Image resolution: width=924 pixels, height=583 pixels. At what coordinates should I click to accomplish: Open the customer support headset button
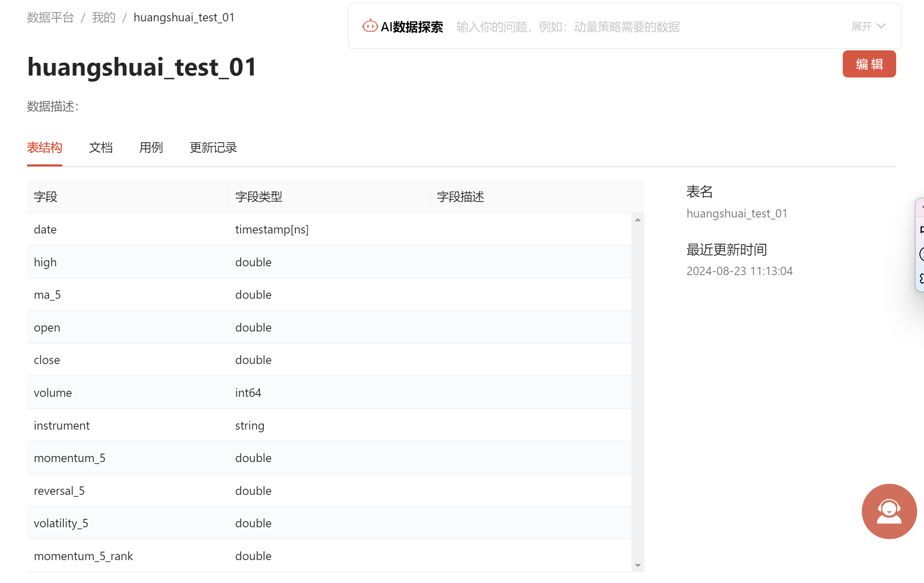coord(889,511)
